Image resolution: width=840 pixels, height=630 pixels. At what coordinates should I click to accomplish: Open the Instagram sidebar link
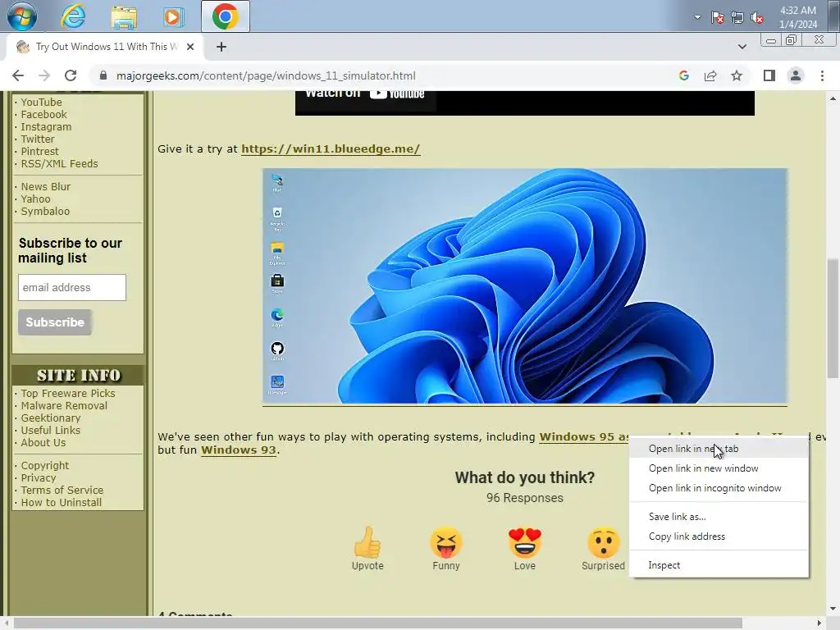46,126
